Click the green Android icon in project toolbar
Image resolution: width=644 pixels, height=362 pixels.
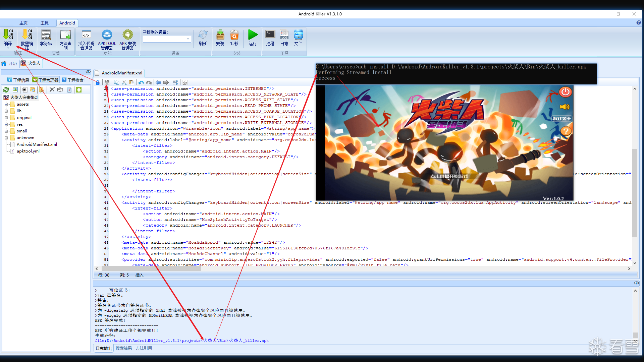coord(79,89)
